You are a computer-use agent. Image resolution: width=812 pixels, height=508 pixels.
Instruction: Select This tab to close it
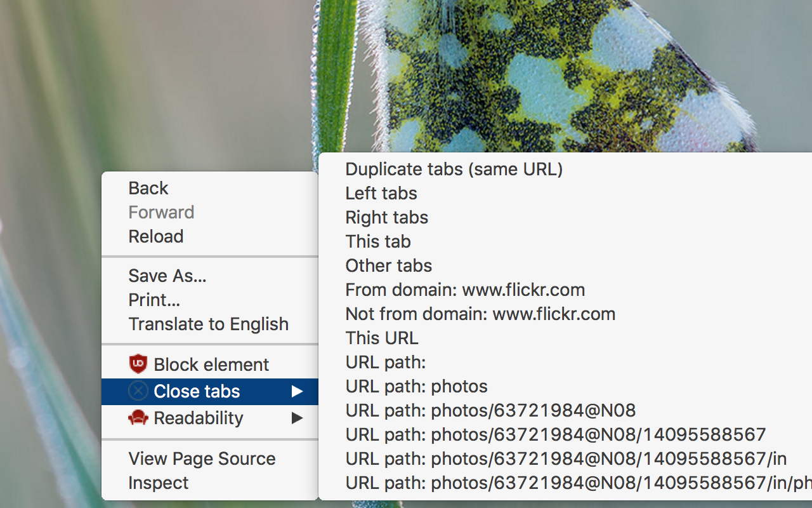click(x=377, y=241)
